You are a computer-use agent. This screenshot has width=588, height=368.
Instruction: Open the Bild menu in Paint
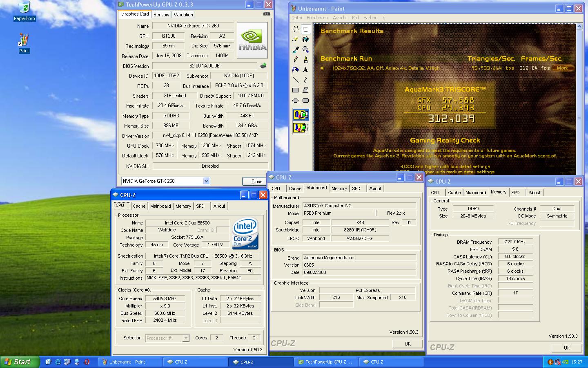(355, 18)
